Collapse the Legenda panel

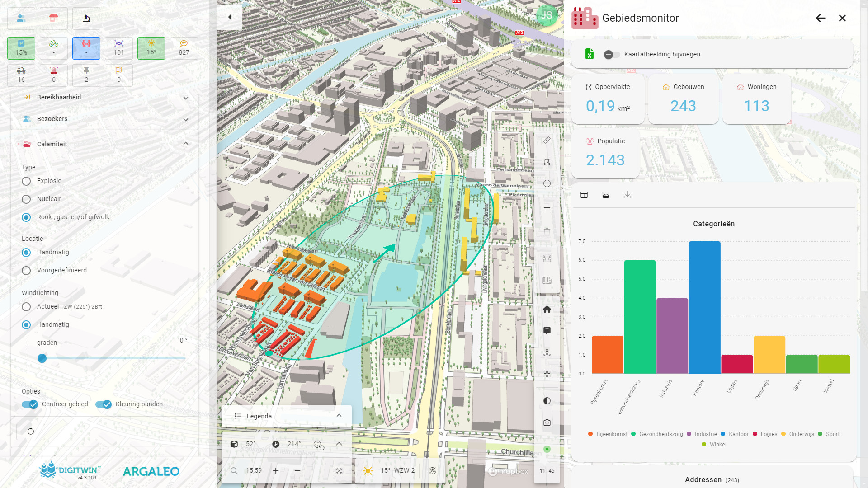[339, 416]
